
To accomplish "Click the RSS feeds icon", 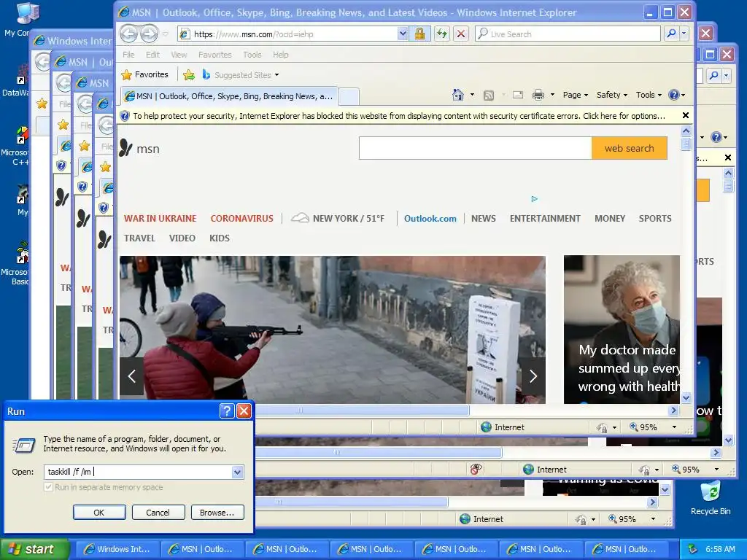I will pos(488,96).
